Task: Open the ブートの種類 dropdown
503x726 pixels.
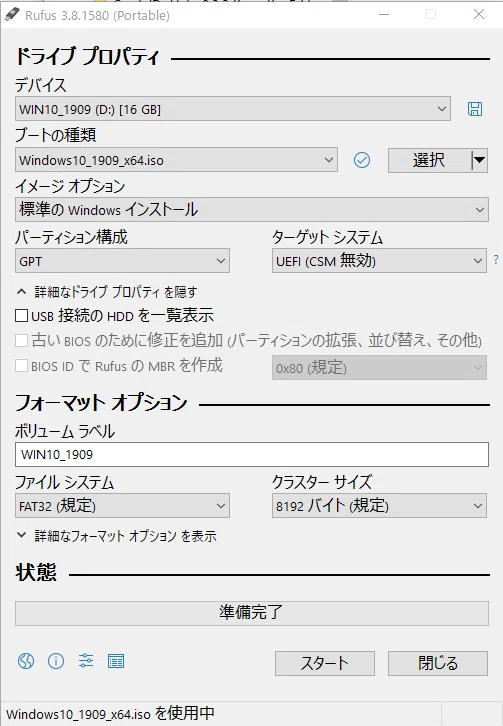Action: [x=176, y=160]
